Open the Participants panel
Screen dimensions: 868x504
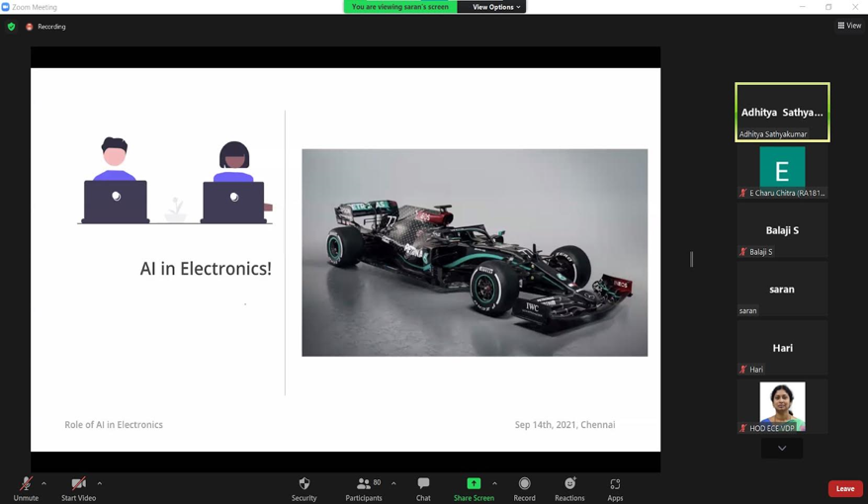(x=364, y=484)
